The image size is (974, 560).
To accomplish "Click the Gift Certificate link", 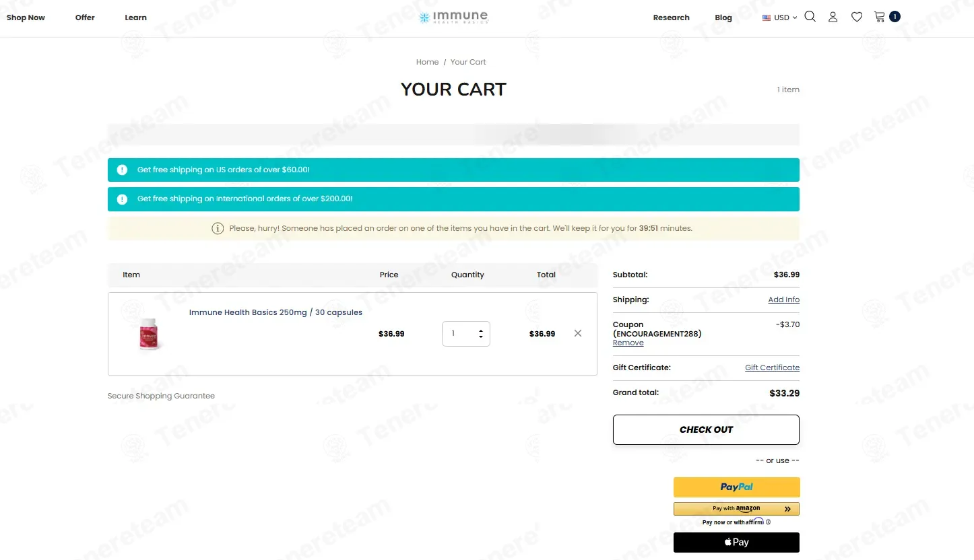I will (773, 367).
